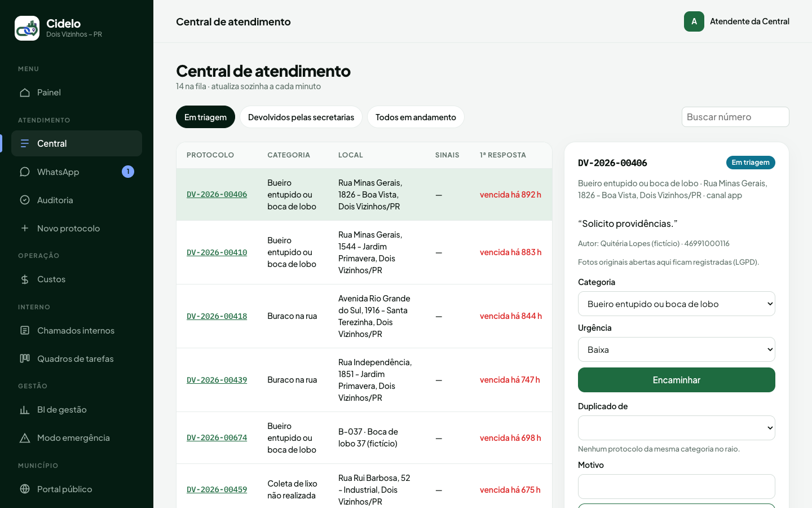
Task: Open protocol link DV-2026-00459
Action: pyautogui.click(x=217, y=490)
